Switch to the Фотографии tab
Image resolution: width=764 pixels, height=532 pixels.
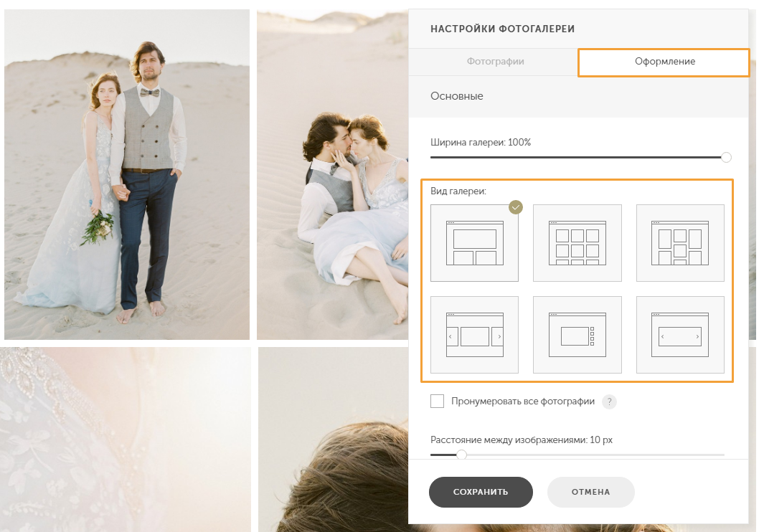[495, 62]
